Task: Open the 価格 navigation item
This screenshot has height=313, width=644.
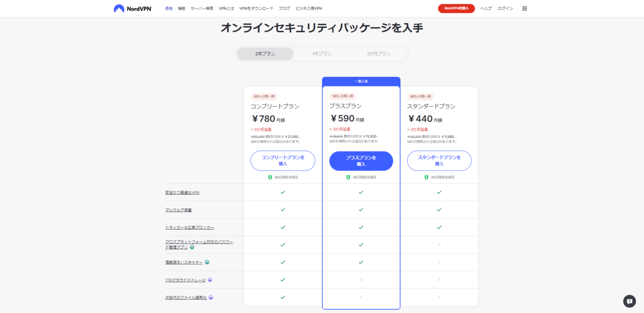Action: (x=169, y=9)
